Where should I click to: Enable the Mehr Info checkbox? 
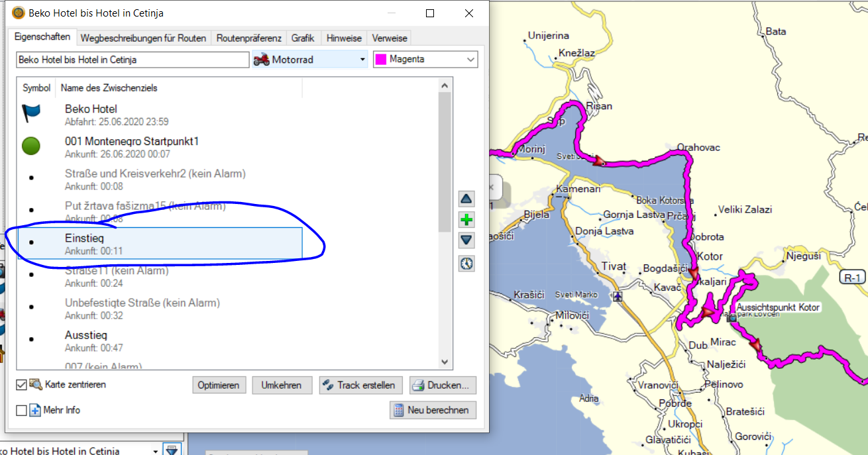(x=21, y=410)
